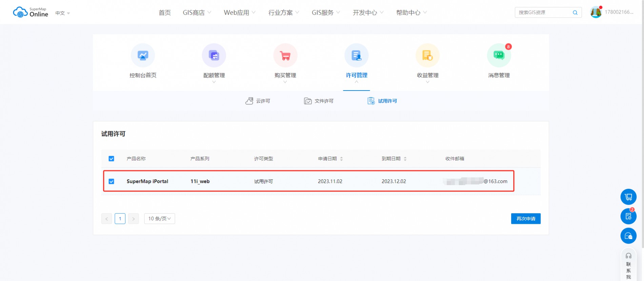644x281 pixels.
Task: Focus the 搜索GIS资源 search field
Action: click(x=543, y=13)
